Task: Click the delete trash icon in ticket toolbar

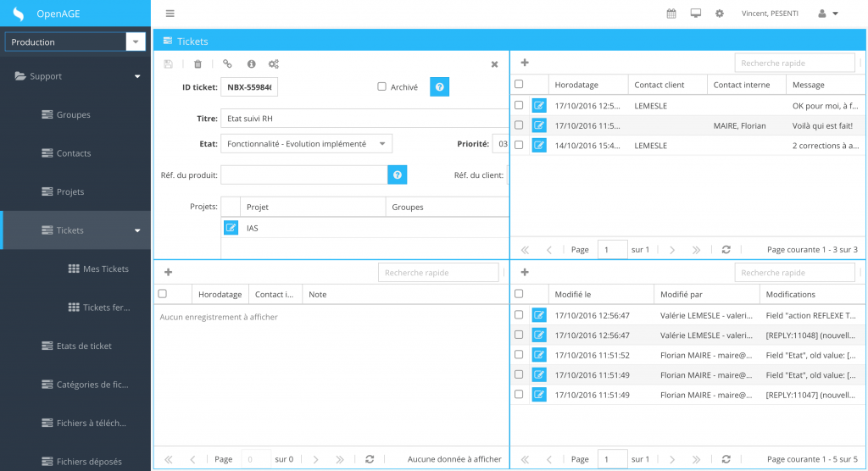Action: pos(198,64)
